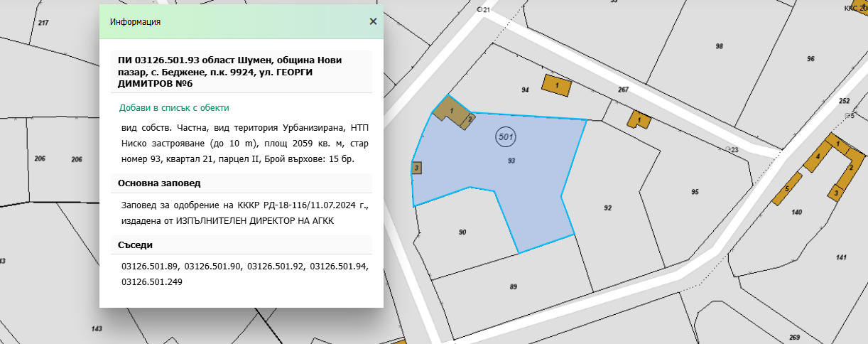Select parcel 217 at top left

(44, 23)
